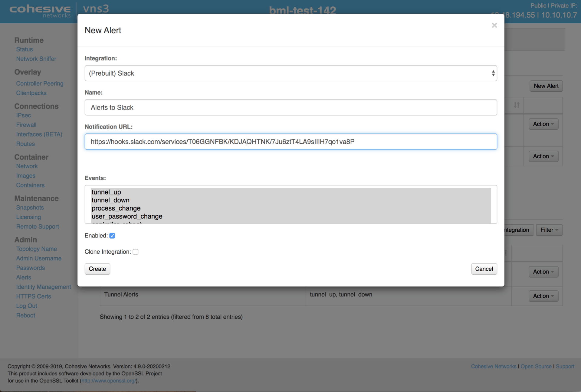581x392 pixels.
Task: Click Log Out in the sidebar
Action: pyautogui.click(x=27, y=306)
